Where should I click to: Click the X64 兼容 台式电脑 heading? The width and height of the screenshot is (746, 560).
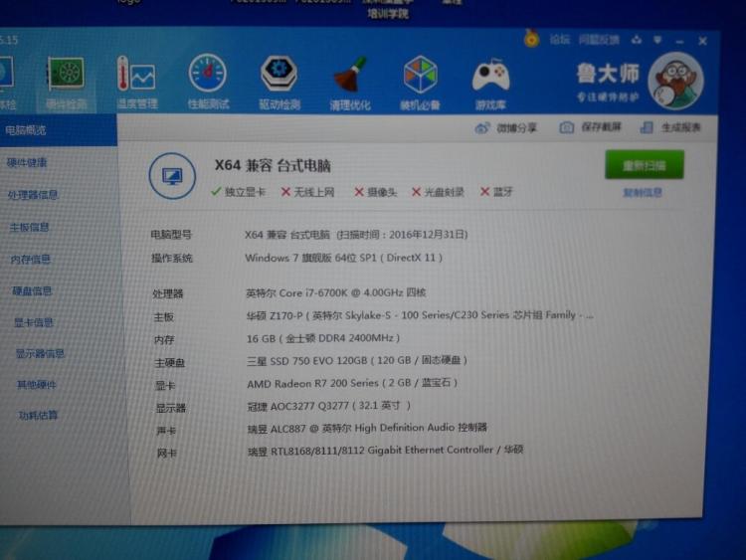[x=273, y=165]
